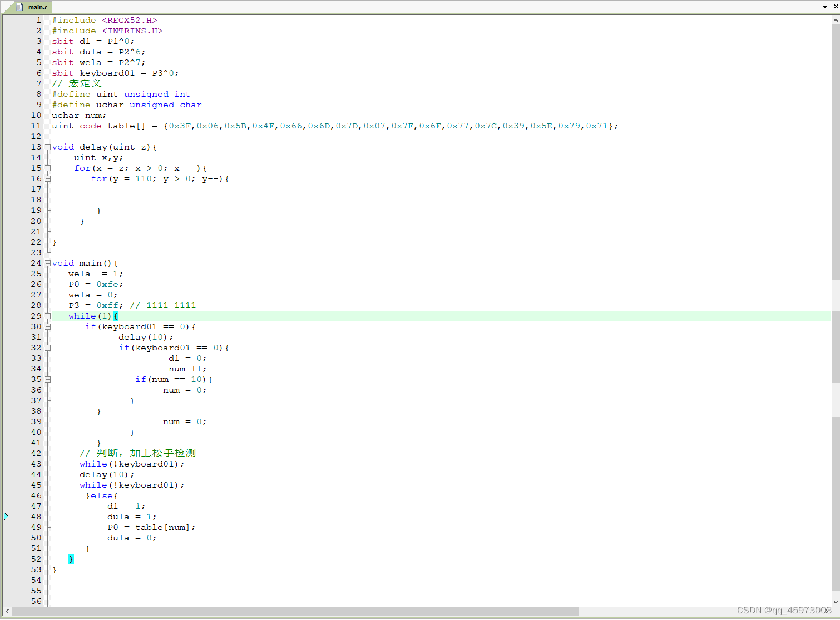This screenshot has width=840, height=620.
Task: Click the 'dula = 1;' statement
Action: coord(132,517)
